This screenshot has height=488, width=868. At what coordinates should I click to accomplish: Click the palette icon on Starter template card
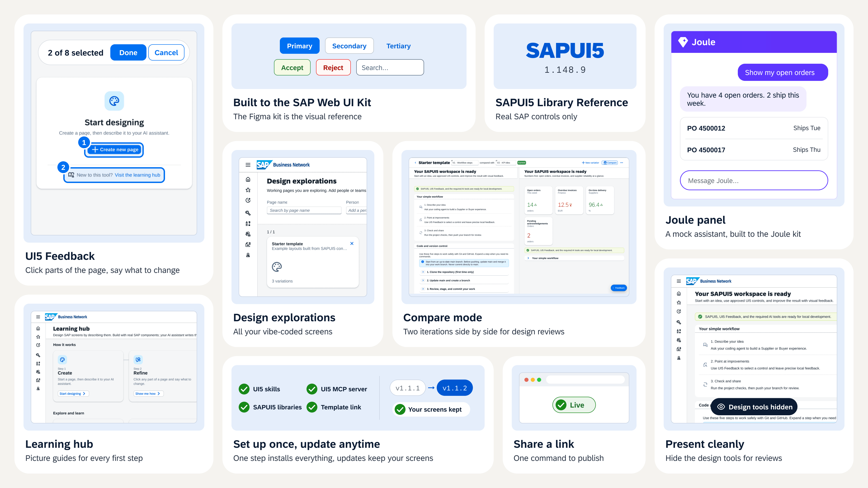277,267
